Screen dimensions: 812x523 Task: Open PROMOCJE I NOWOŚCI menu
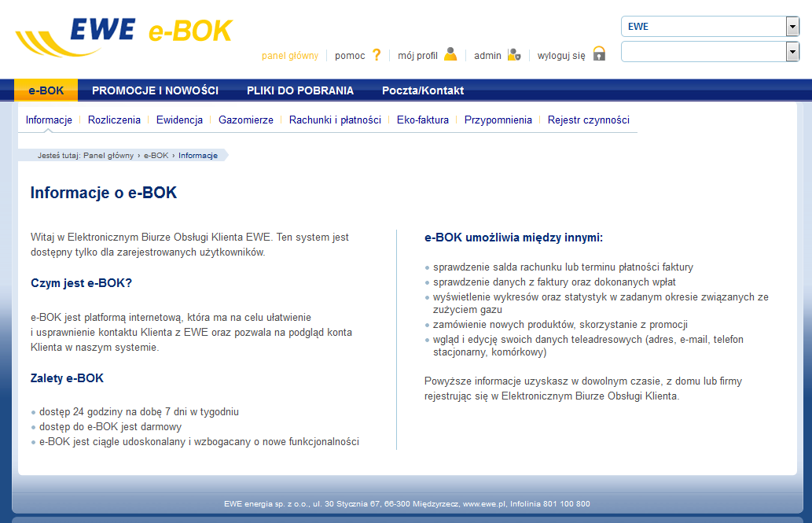(x=156, y=90)
